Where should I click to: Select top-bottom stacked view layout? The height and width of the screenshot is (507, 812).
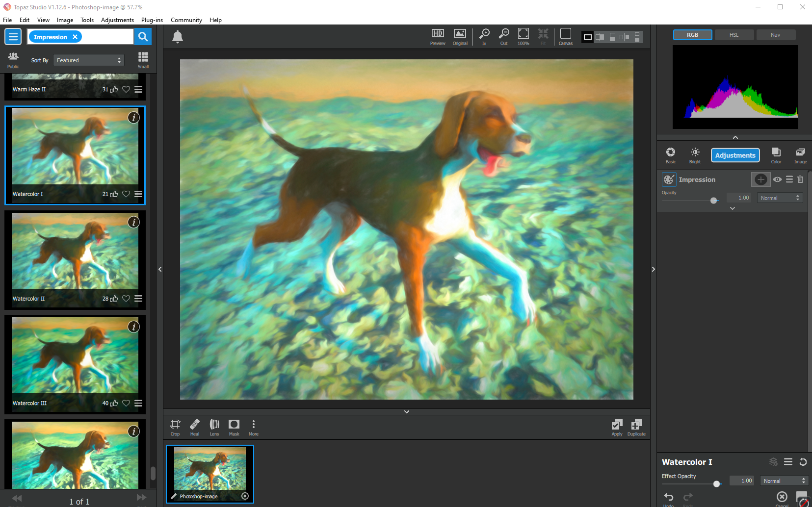(637, 37)
